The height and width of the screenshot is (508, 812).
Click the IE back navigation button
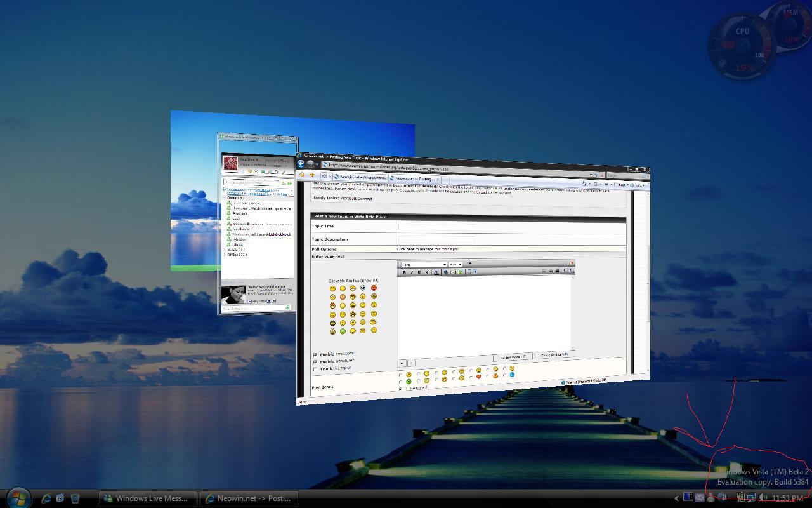pyautogui.click(x=302, y=164)
